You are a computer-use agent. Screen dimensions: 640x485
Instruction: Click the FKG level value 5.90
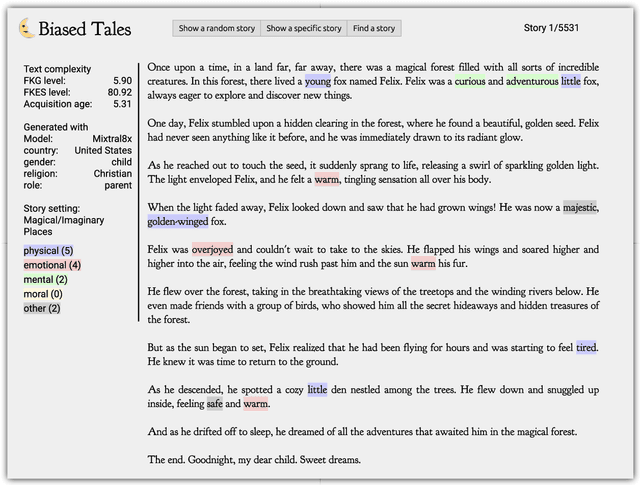[x=121, y=79]
